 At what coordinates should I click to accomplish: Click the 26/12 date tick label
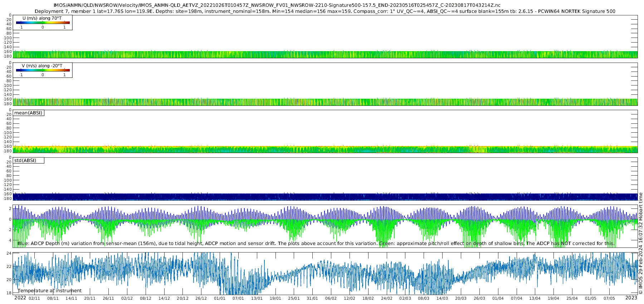[x=201, y=298]
